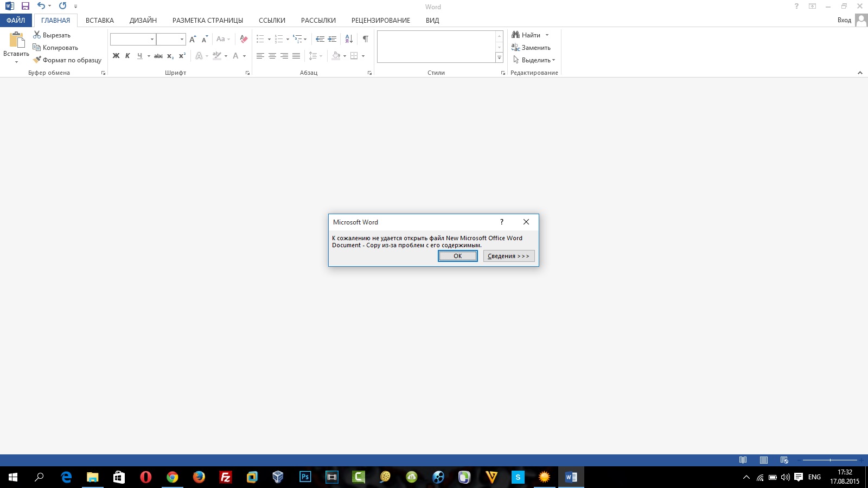The width and height of the screenshot is (868, 488).
Task: Click the Undo arrow icon
Action: (x=41, y=6)
